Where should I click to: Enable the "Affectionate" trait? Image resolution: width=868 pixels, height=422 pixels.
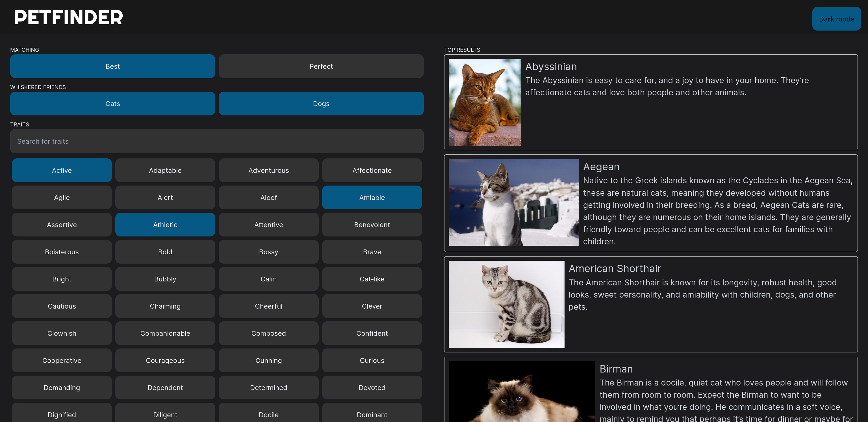coord(372,170)
